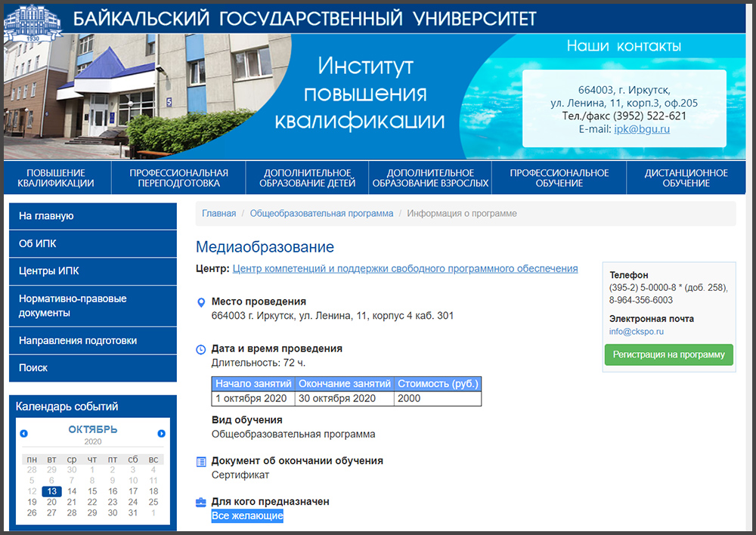Select date 31 in the October calendar
This screenshot has height=535, width=756.
[x=133, y=513]
